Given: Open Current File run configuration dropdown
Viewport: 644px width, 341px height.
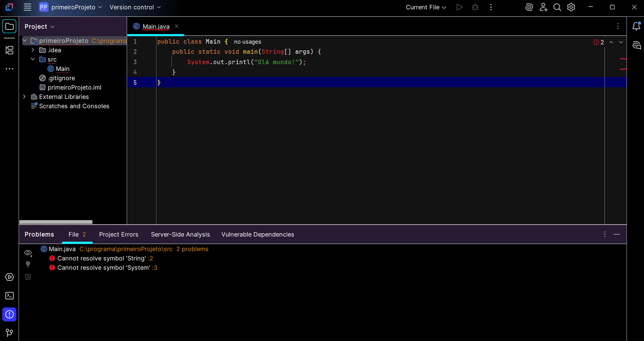Looking at the screenshot, I should coord(426,7).
